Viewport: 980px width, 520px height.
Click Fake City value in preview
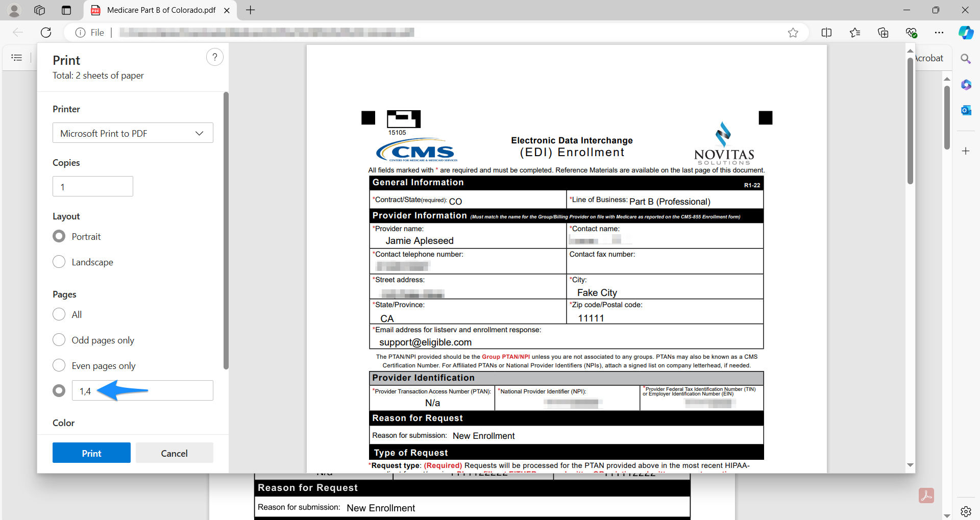click(597, 293)
